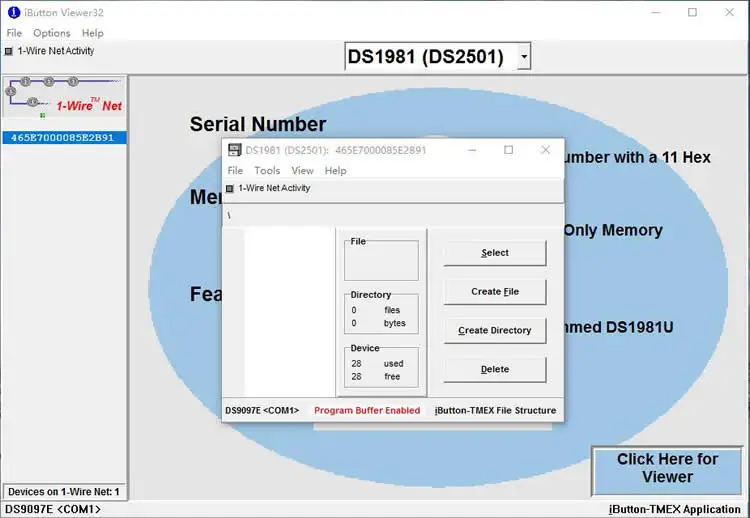Select device 465E7000085E2B91 in the list
Viewport: 750px width, 518px height.
tap(64, 138)
